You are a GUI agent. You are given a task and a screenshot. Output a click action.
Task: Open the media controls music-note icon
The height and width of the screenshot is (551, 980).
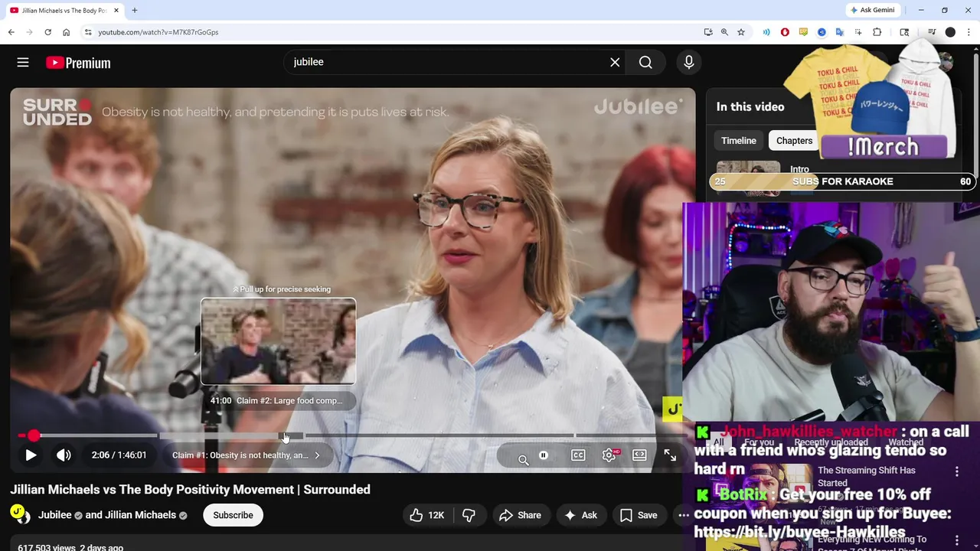coord(932,32)
